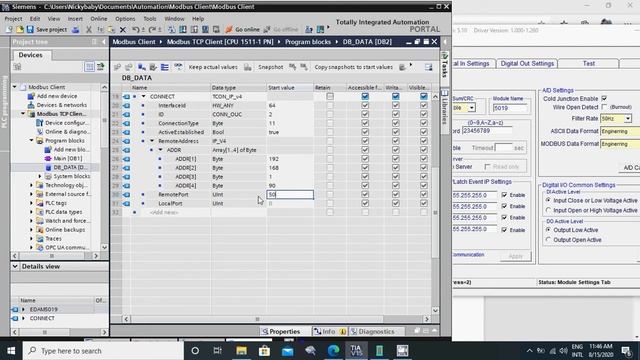The image size is (640, 360).
Task: Click the Add new row entry
Action: click(x=164, y=212)
